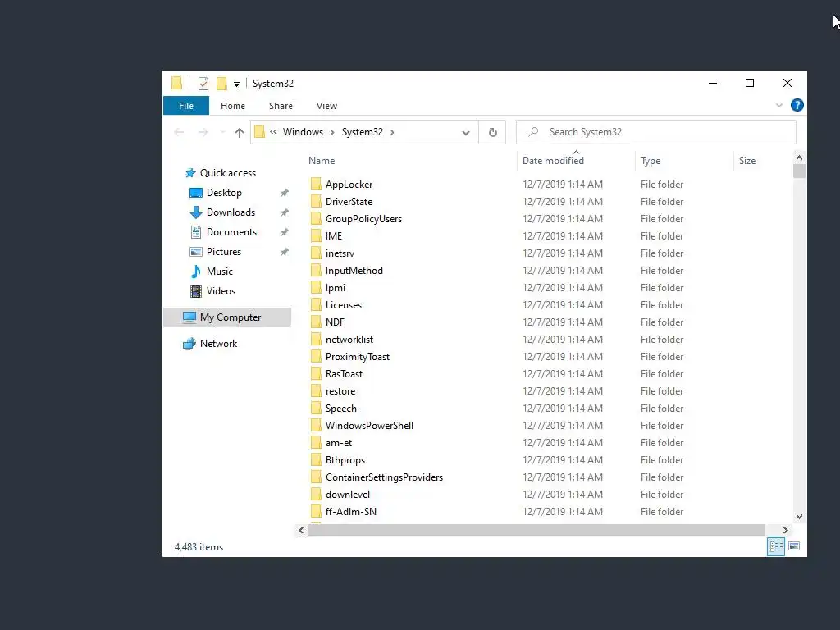
Task: Select the IME folder icon
Action: pyautogui.click(x=316, y=235)
